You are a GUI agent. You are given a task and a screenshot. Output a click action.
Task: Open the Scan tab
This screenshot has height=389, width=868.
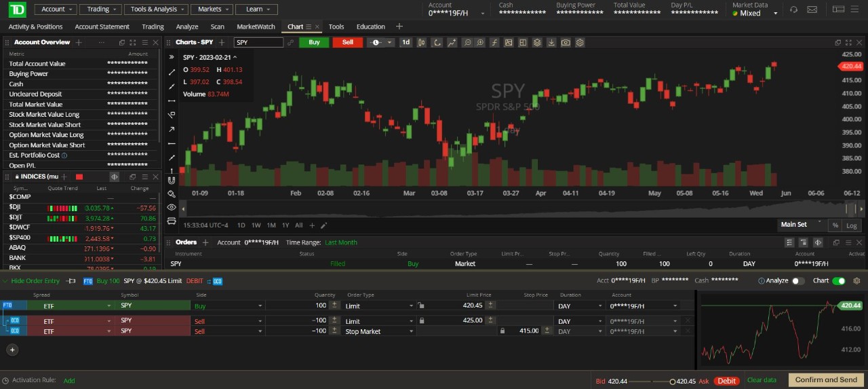point(218,26)
